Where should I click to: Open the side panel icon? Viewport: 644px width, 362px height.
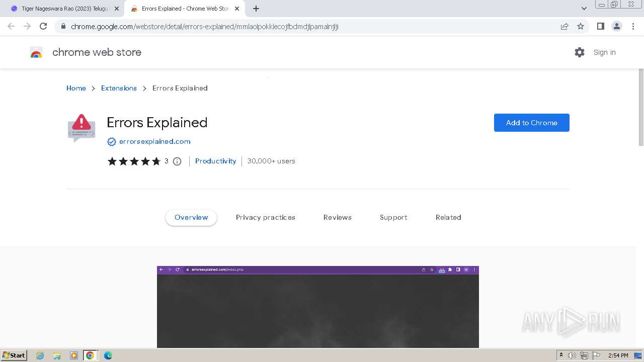pyautogui.click(x=600, y=27)
